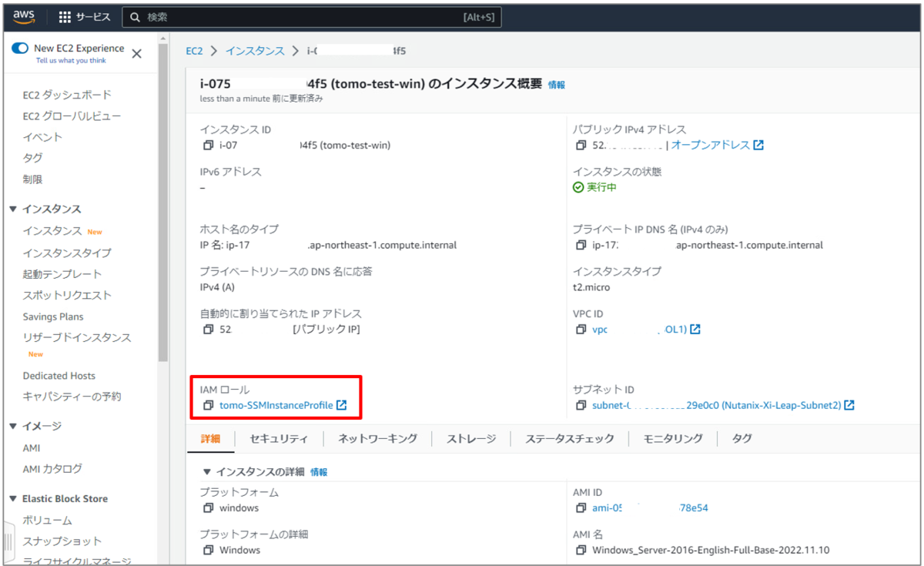924x566 pixels.
Task: Focus the AWS search box
Action: point(313,17)
